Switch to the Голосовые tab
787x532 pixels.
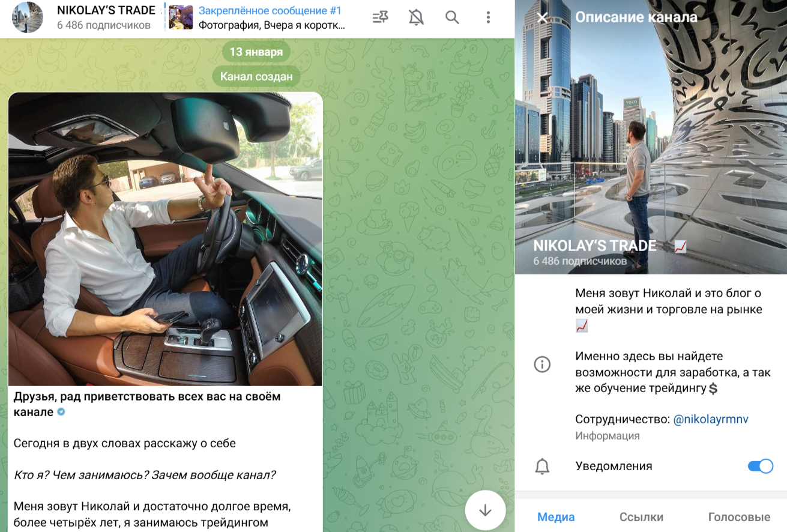pos(739,517)
